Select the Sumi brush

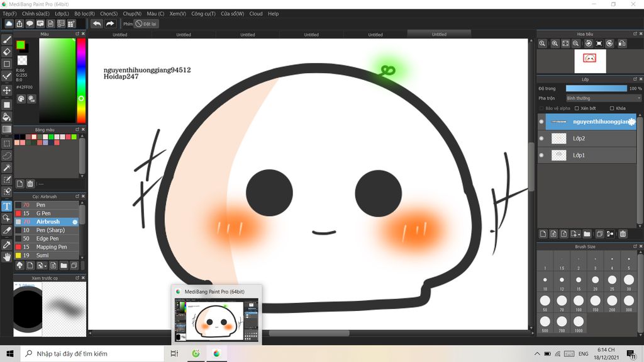pyautogui.click(x=47, y=256)
